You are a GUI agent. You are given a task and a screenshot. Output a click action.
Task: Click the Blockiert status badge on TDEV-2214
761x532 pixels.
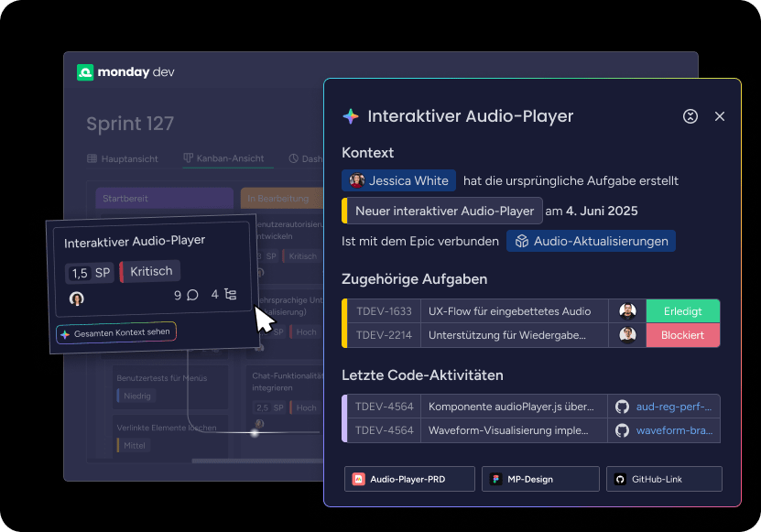[682, 335]
